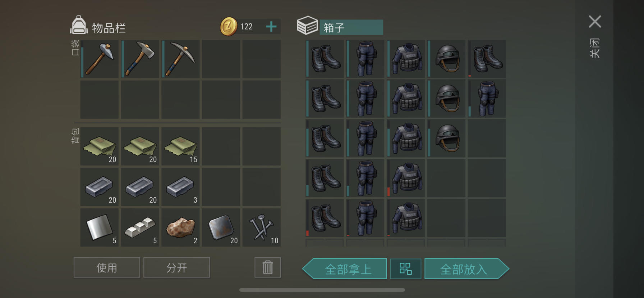This screenshot has height=298, width=644.
Task: Pick the cloth stack showing 15
Action: [x=180, y=146]
